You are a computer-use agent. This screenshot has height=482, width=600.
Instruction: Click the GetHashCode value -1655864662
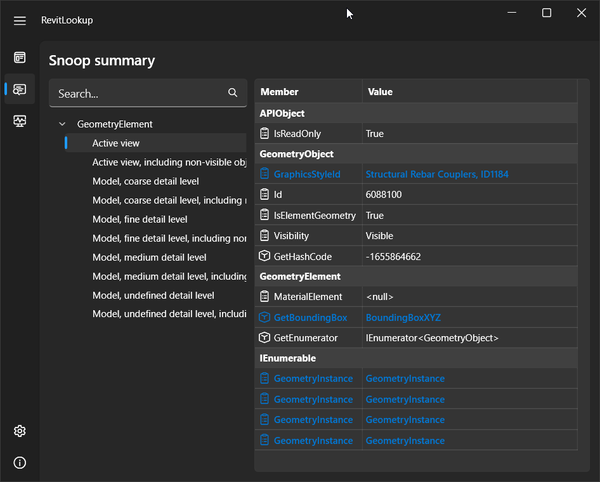click(x=393, y=256)
